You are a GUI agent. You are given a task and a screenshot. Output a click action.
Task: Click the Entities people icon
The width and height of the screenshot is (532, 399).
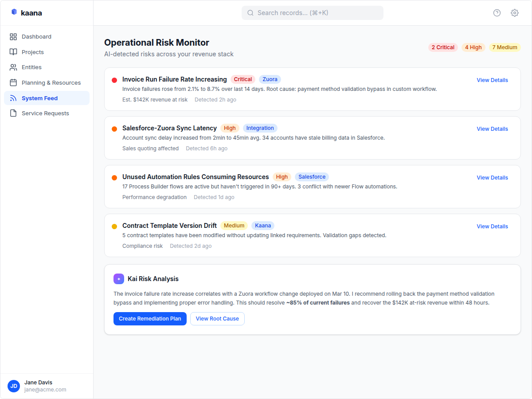pyautogui.click(x=13, y=67)
